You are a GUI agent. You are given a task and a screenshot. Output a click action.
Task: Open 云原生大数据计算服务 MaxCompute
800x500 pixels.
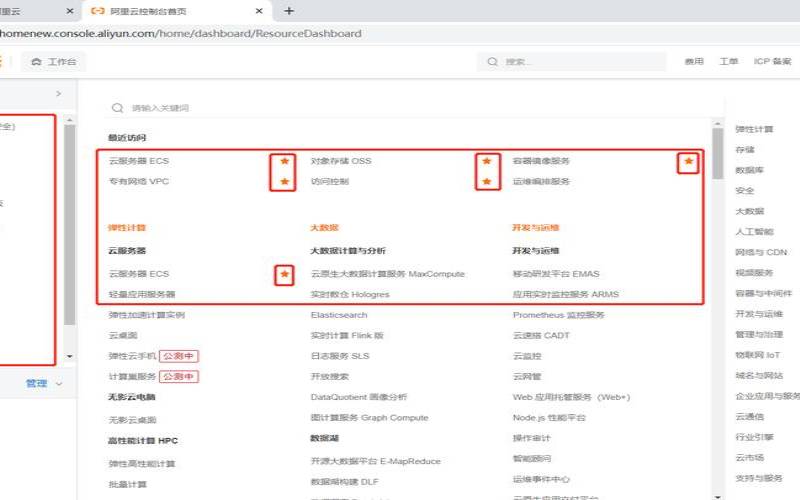[388, 274]
